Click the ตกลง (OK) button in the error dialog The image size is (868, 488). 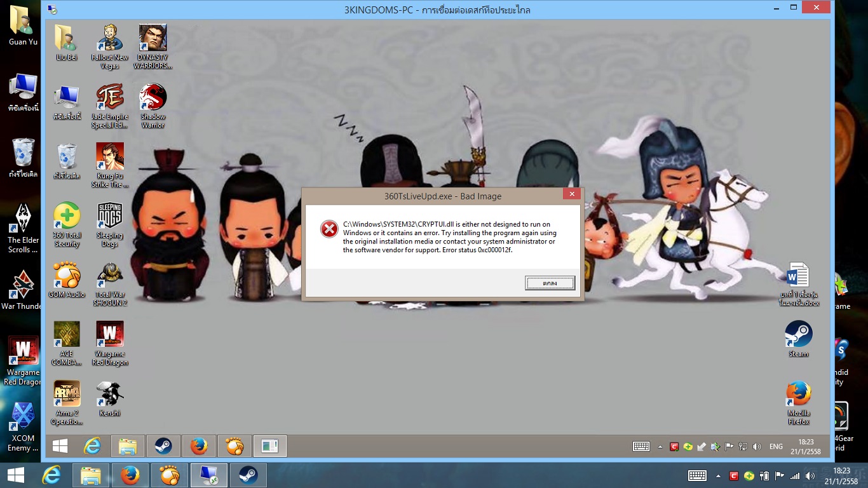click(x=550, y=283)
